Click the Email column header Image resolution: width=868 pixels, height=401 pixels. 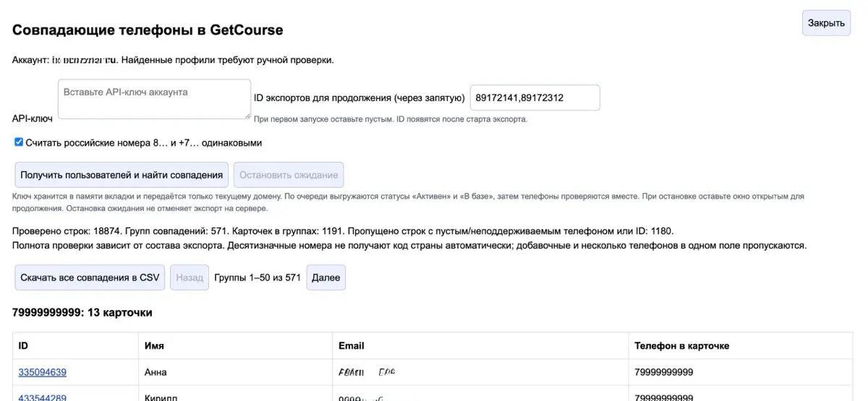tap(480, 345)
